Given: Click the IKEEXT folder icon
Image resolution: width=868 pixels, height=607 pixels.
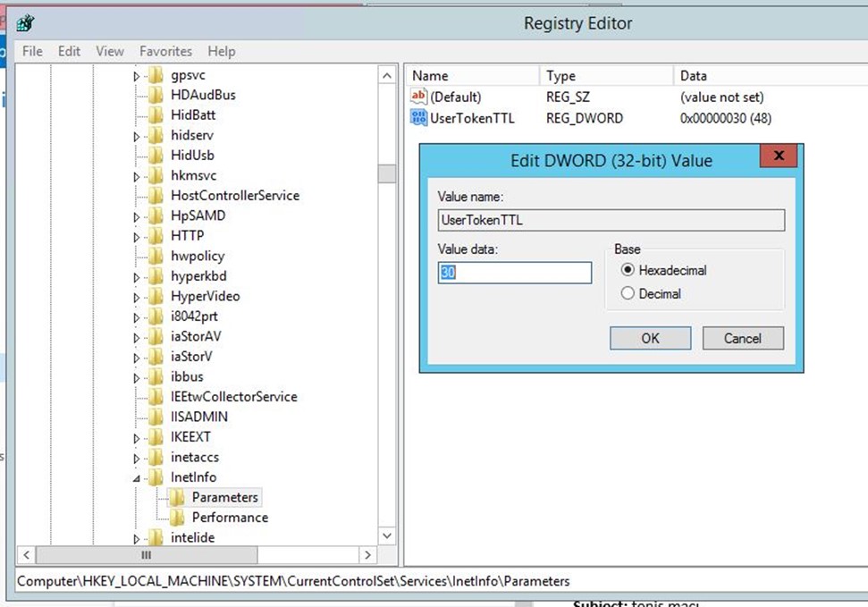Looking at the screenshot, I should pos(156,437).
